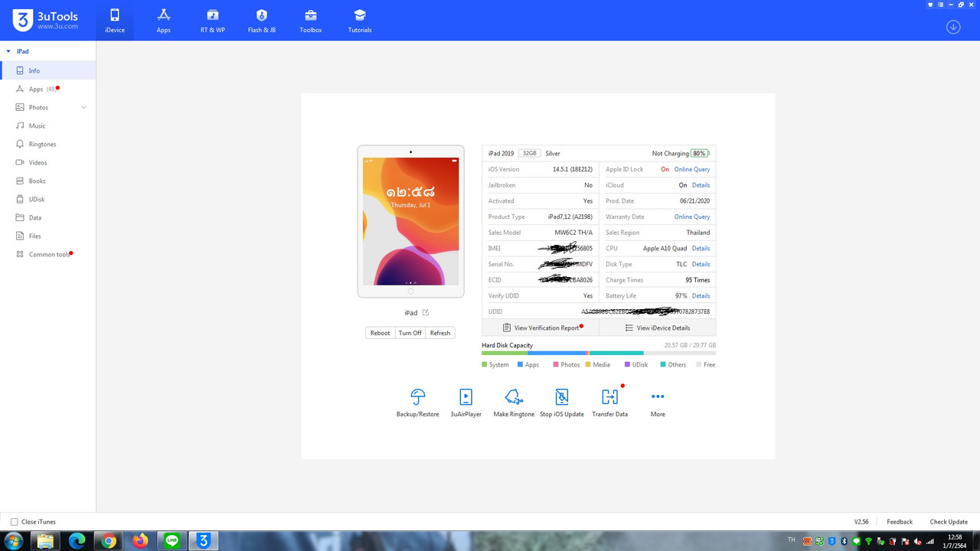Click the 80% battery indicator
This screenshot has height=551, width=980.
[700, 153]
